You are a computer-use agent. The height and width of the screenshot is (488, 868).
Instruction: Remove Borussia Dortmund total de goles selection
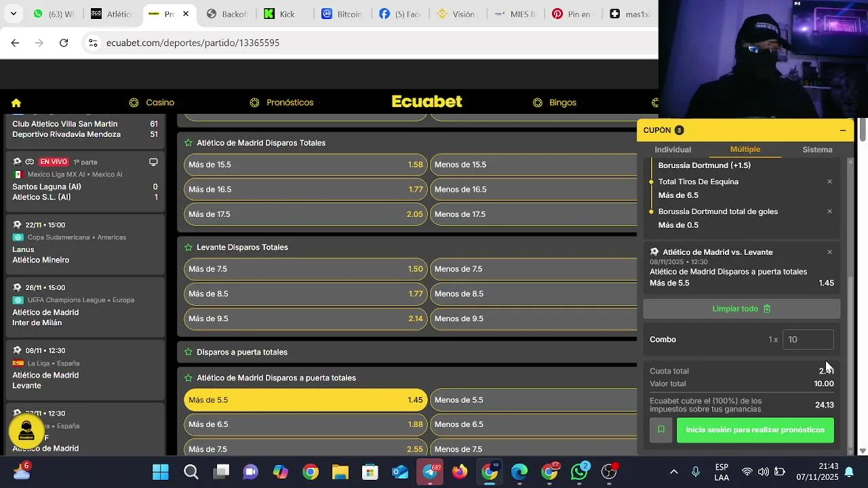tap(829, 211)
